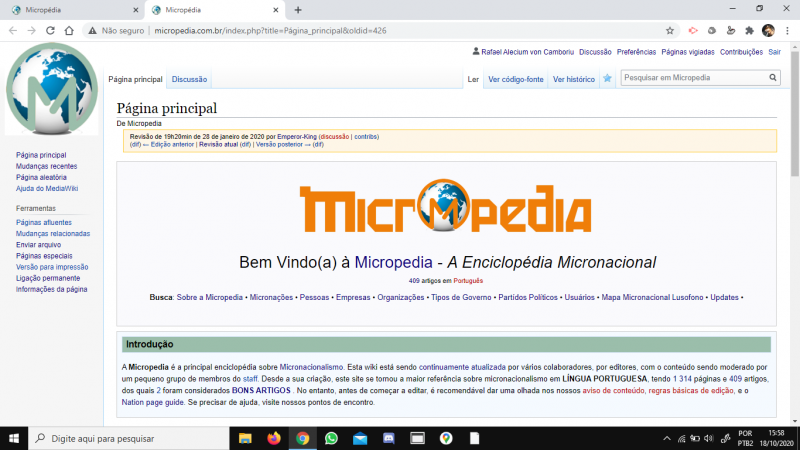Click the browser address bar URL
Viewport: 800px width, 450px height.
point(270,31)
